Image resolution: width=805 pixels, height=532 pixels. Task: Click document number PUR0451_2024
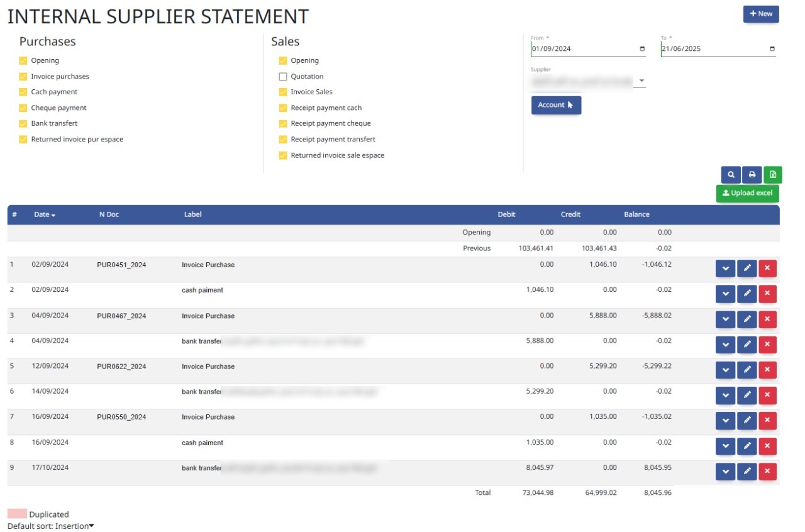pos(121,265)
